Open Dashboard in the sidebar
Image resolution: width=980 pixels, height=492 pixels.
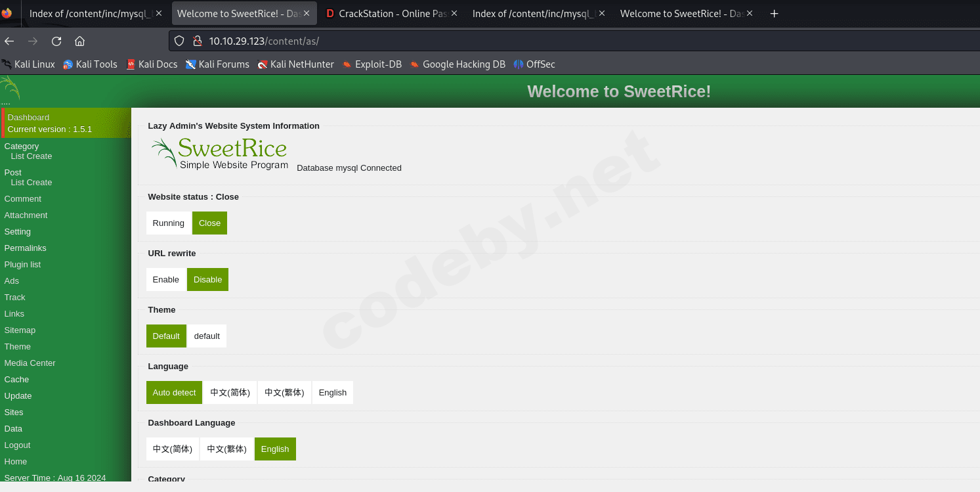click(28, 118)
